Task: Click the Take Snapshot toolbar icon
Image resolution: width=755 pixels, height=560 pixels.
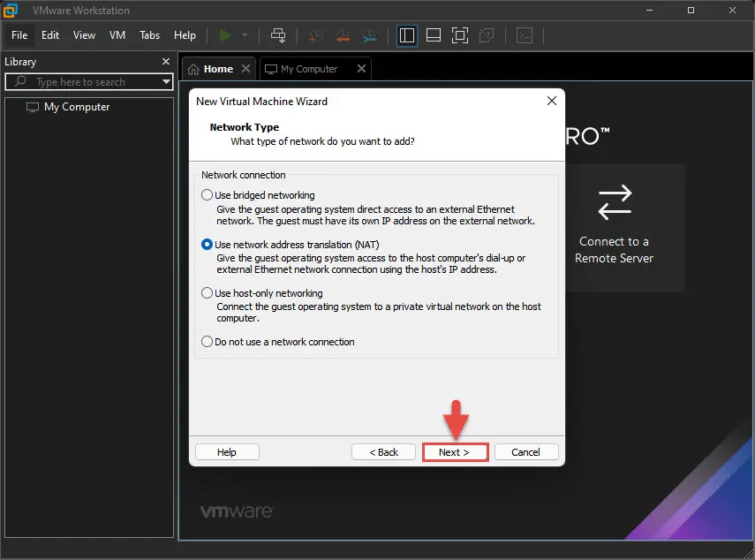Action: click(x=315, y=35)
